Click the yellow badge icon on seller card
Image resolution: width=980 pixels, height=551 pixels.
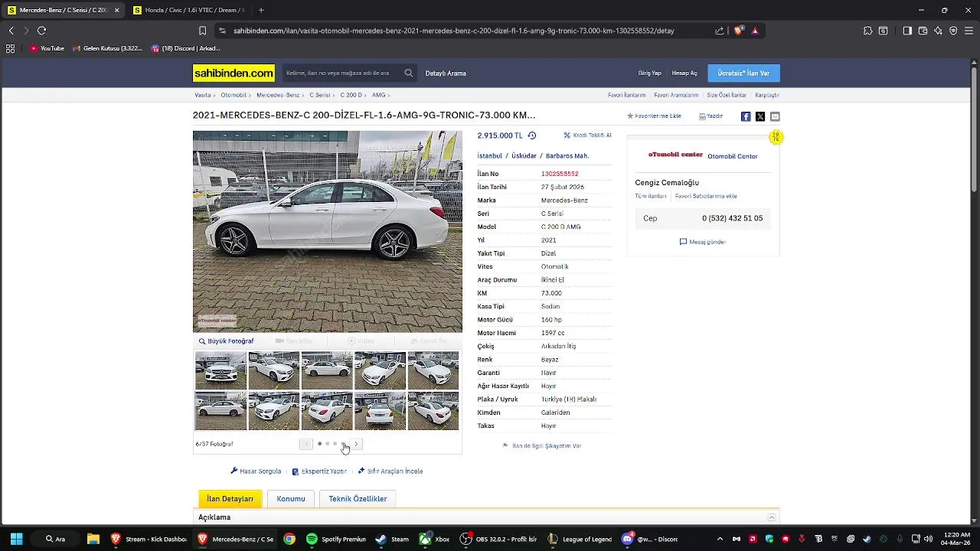(776, 137)
